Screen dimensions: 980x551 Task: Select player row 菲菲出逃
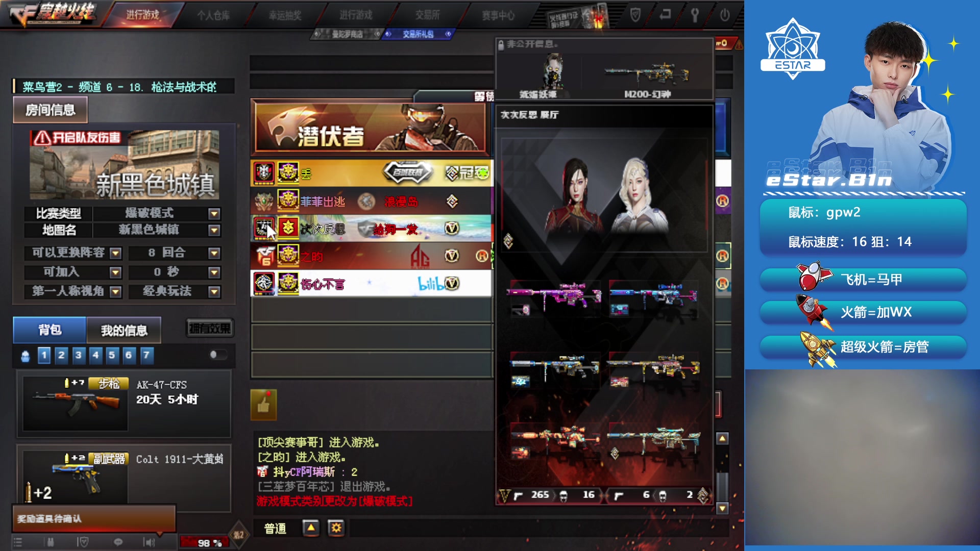tap(371, 201)
